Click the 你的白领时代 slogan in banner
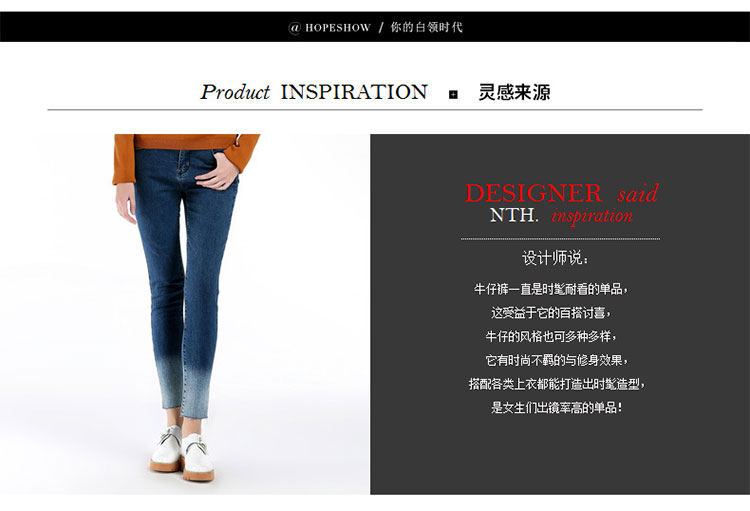Image resolution: width=750 pixels, height=511 pixels. pos(426,27)
